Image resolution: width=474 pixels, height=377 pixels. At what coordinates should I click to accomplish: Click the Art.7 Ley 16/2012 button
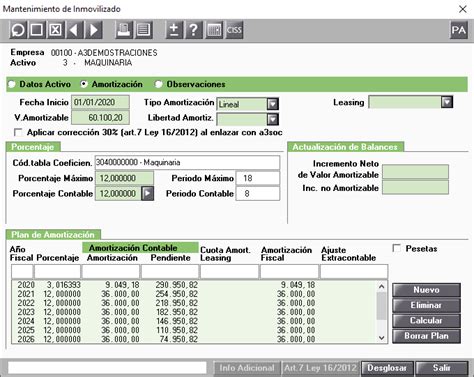point(320,368)
